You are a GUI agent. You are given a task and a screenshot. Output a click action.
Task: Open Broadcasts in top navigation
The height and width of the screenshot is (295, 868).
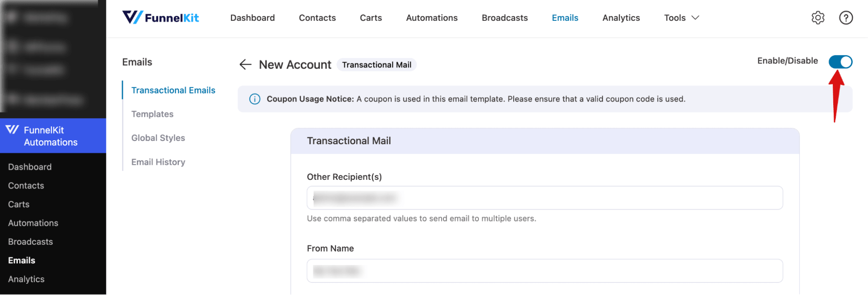(505, 18)
